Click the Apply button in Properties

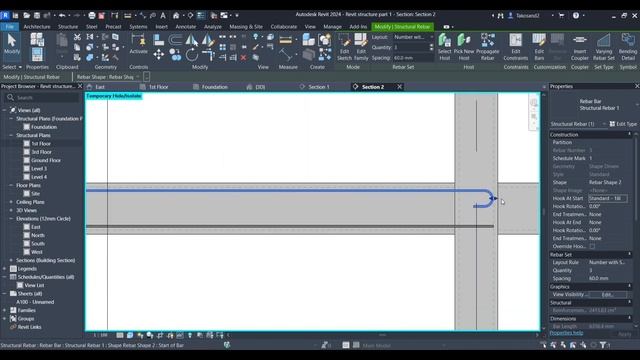coord(624,334)
